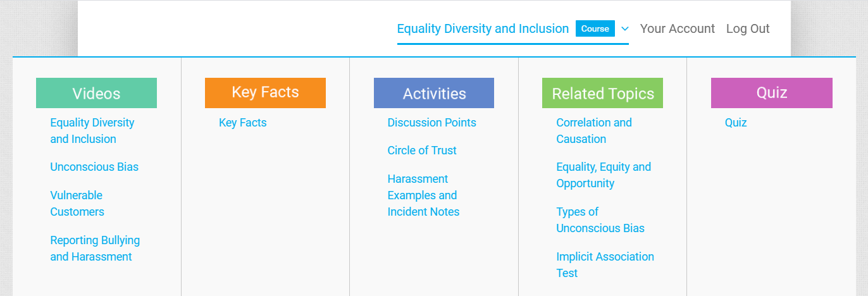Click the blue Activities header
The width and height of the screenshot is (868, 296).
434,93
